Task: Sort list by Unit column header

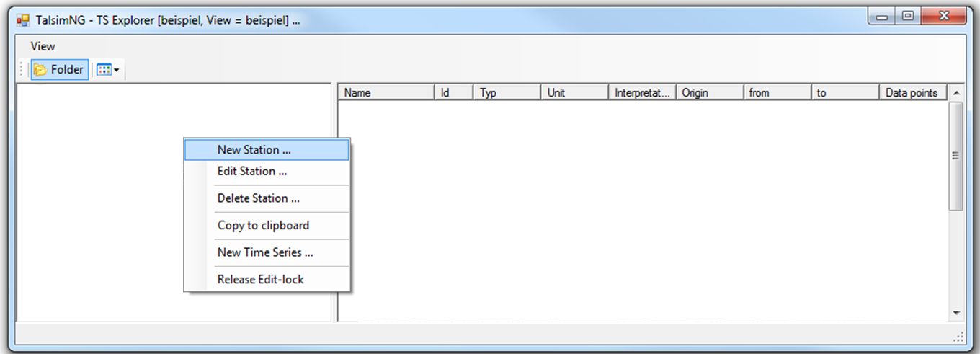Action: [x=574, y=93]
